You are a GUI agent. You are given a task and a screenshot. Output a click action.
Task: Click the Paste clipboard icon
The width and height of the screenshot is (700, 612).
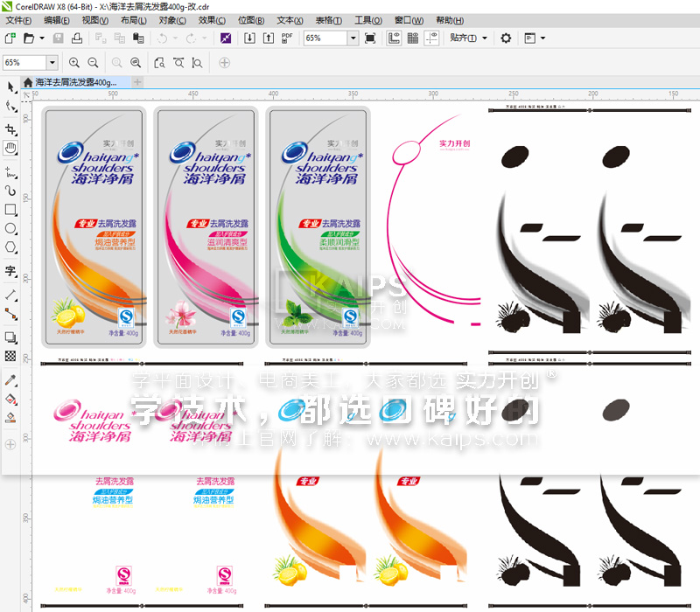click(x=138, y=38)
